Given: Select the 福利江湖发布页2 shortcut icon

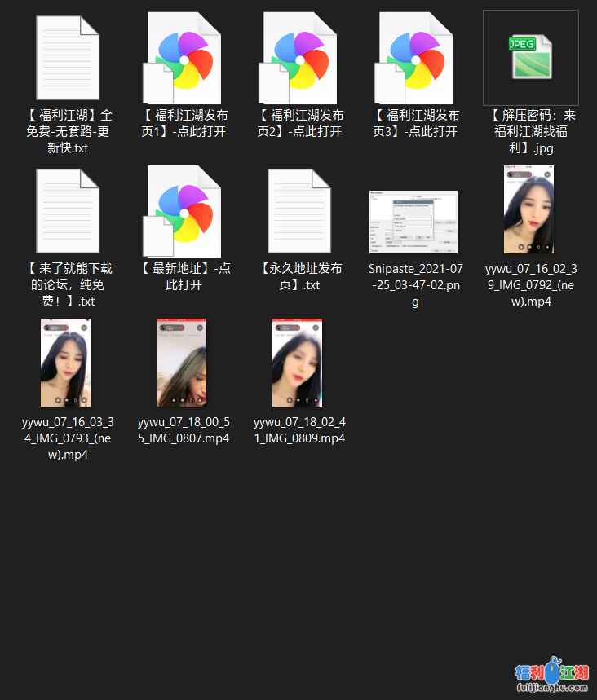Looking at the screenshot, I should 299,59.
